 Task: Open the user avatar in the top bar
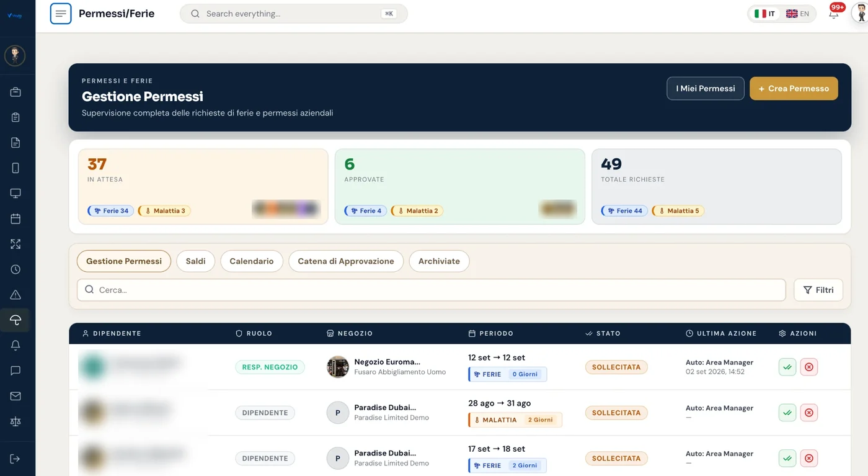click(860, 12)
